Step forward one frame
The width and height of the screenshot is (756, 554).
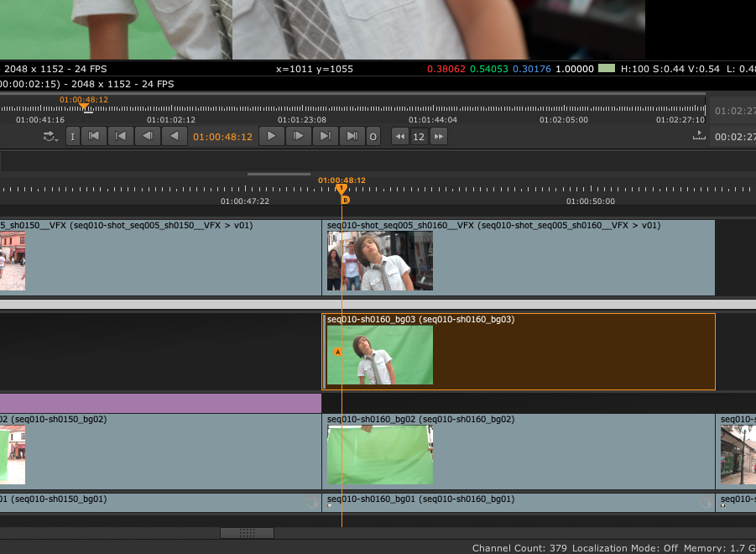pos(298,136)
